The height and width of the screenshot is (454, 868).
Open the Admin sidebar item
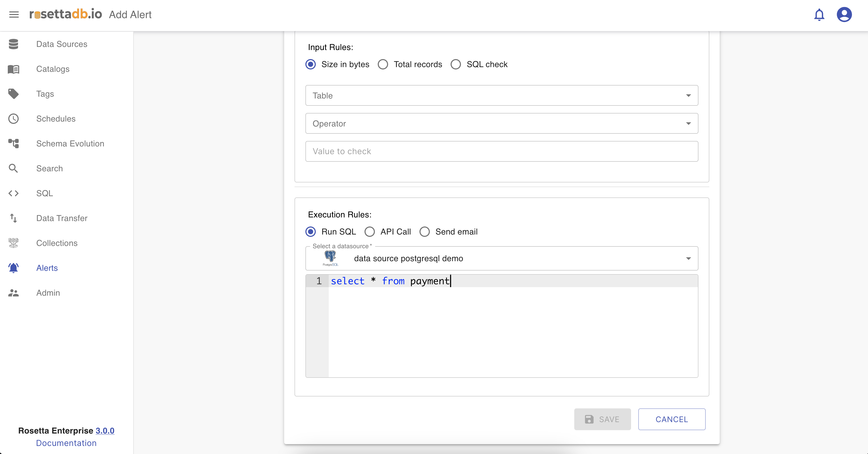tap(48, 293)
